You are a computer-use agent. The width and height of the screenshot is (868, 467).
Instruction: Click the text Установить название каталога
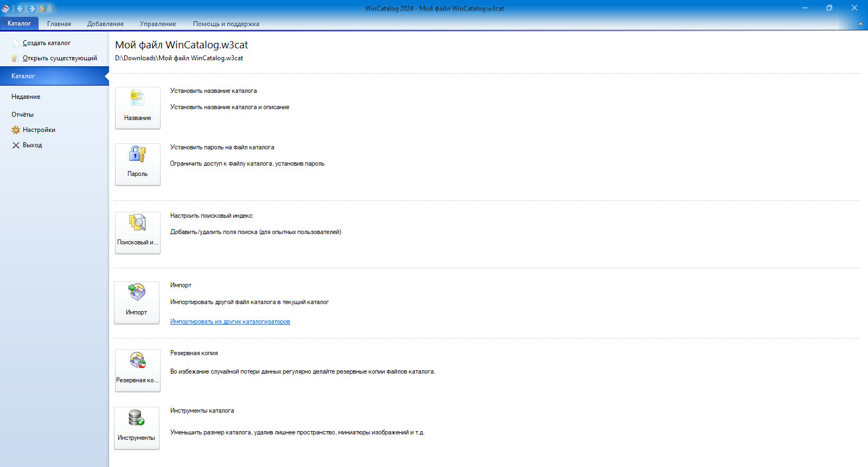click(214, 91)
